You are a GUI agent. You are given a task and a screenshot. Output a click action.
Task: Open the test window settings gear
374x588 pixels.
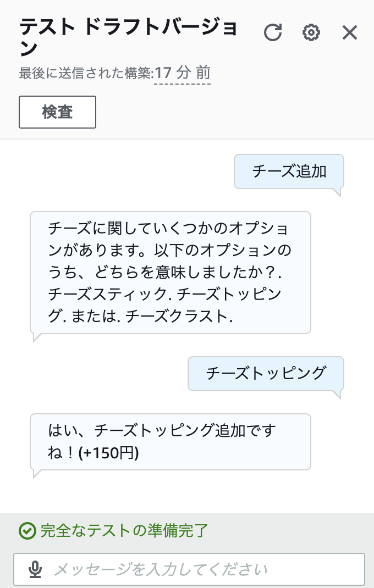point(311,32)
